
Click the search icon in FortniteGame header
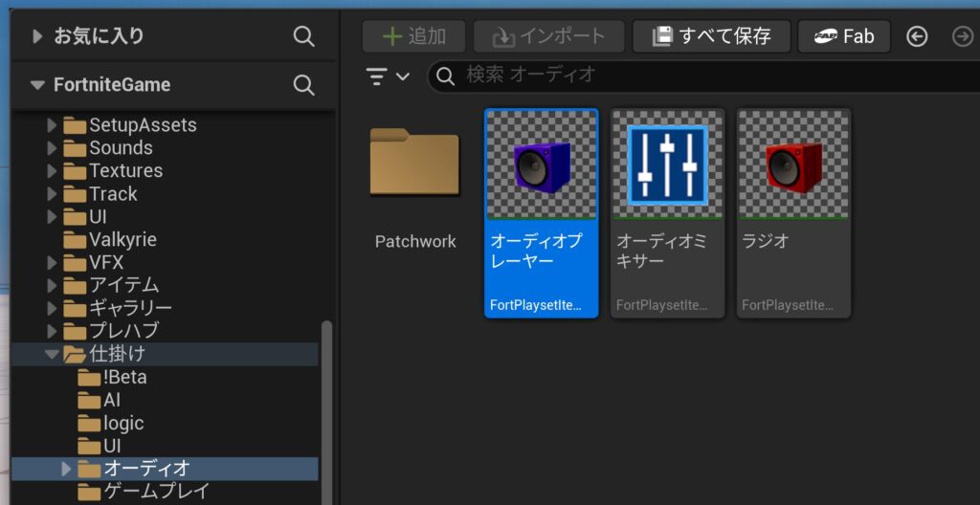303,85
